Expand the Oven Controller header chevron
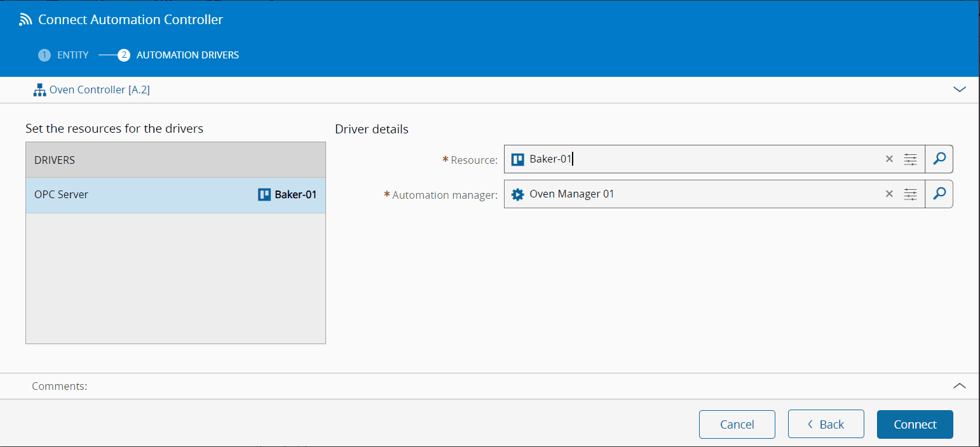980x447 pixels. [960, 90]
